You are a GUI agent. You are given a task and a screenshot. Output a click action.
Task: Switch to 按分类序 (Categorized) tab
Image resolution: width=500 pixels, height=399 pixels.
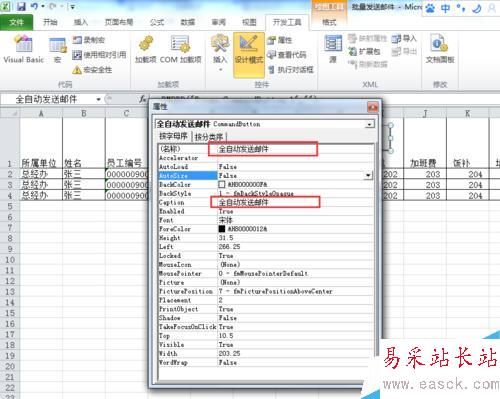[209, 136]
